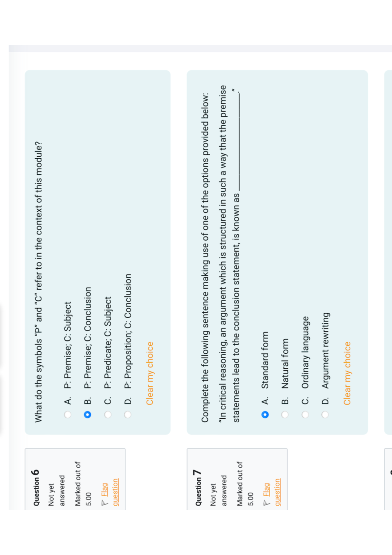Image resolution: width=392 pixels, height=555 pixels.
Task: Click the flag icon for Question 6
Action: point(104,503)
